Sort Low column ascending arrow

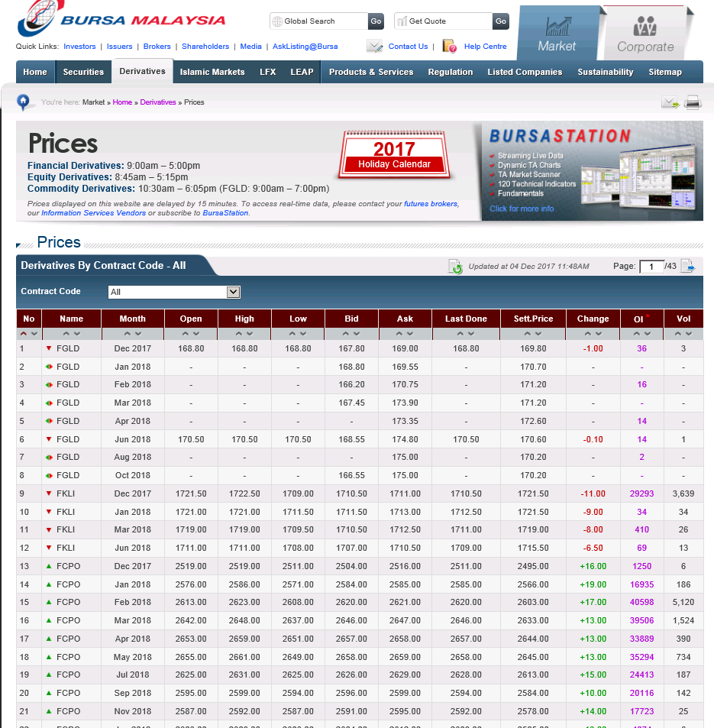coord(292,334)
